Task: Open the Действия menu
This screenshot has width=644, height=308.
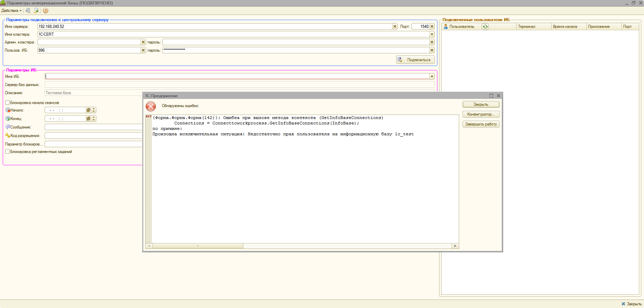Action: pyautogui.click(x=11, y=11)
